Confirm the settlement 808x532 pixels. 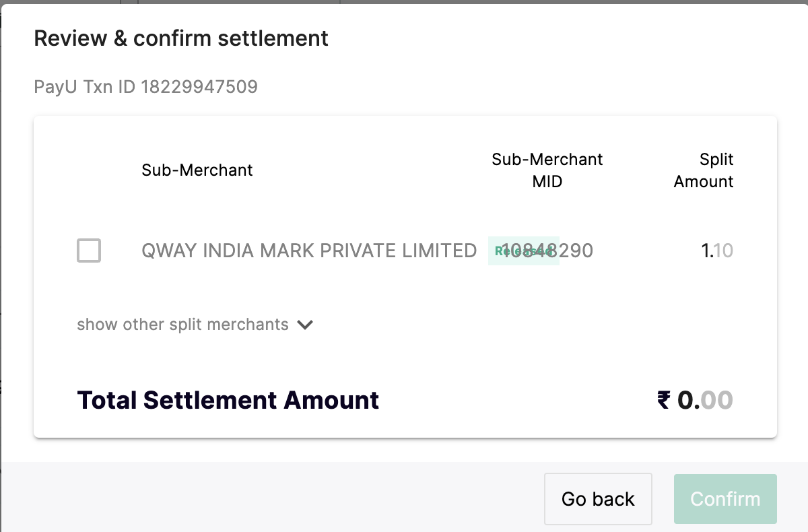pos(725,499)
